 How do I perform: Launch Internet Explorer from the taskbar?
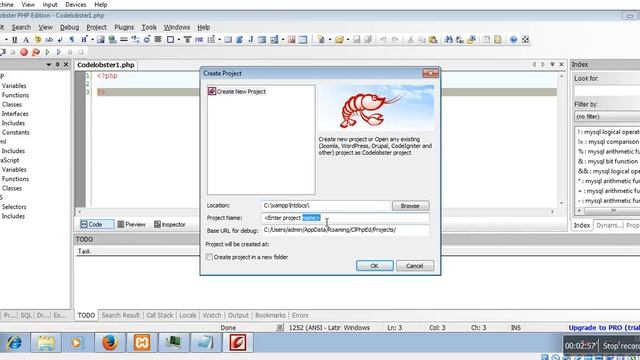click(x=15, y=342)
